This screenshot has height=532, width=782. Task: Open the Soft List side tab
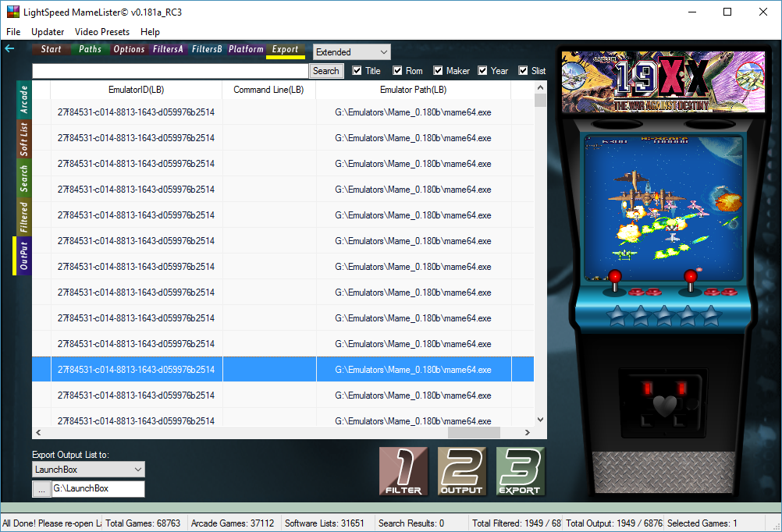click(24, 139)
